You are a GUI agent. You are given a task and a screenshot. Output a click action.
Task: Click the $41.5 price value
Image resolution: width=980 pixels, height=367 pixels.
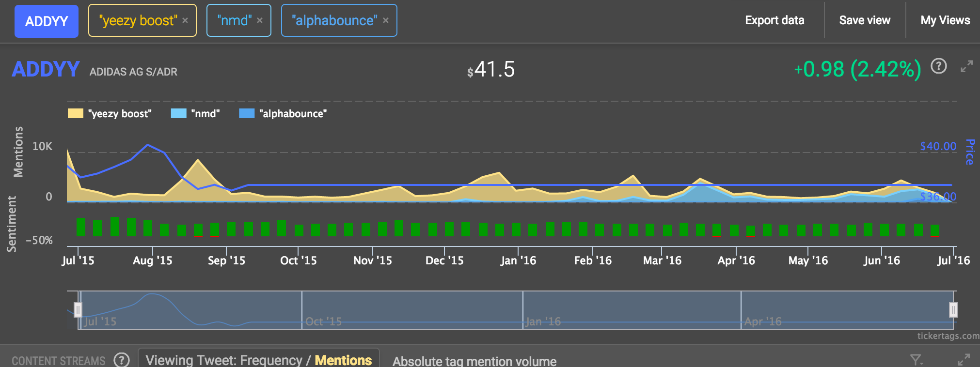(490, 69)
